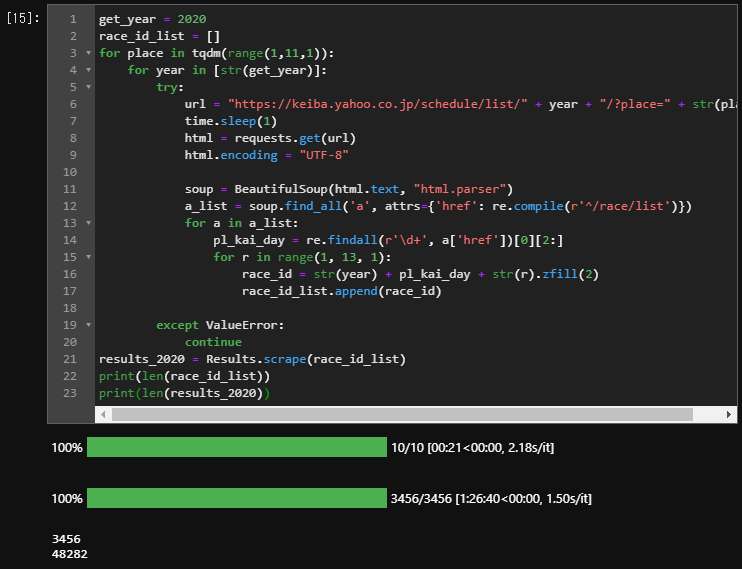The height and width of the screenshot is (569, 742).
Task: Click 'race_id_list.append(race_id)' line
Action: click(342, 291)
